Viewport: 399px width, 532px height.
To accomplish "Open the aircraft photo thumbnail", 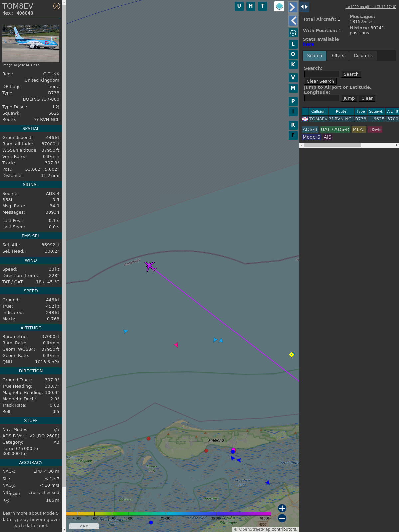I will [31, 43].
